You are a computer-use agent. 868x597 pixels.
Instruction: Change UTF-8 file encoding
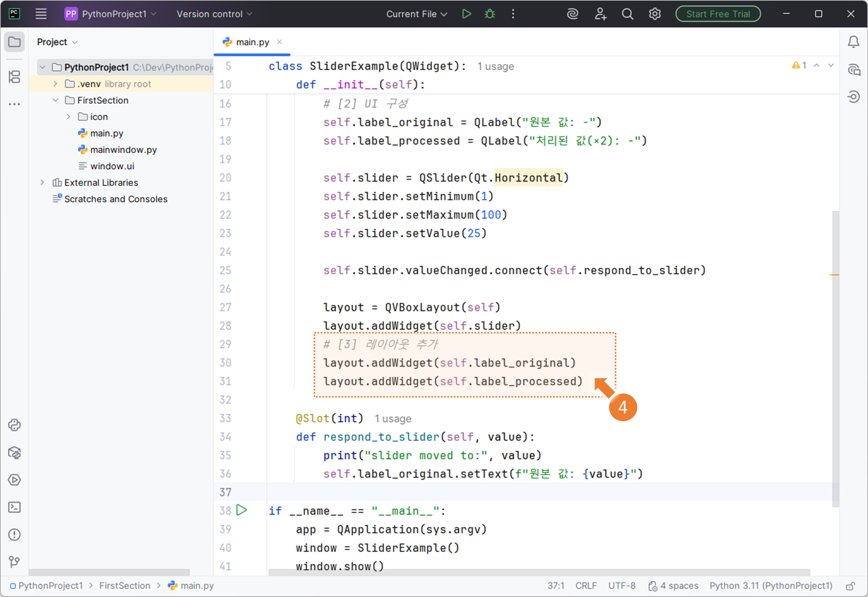pyautogui.click(x=622, y=586)
